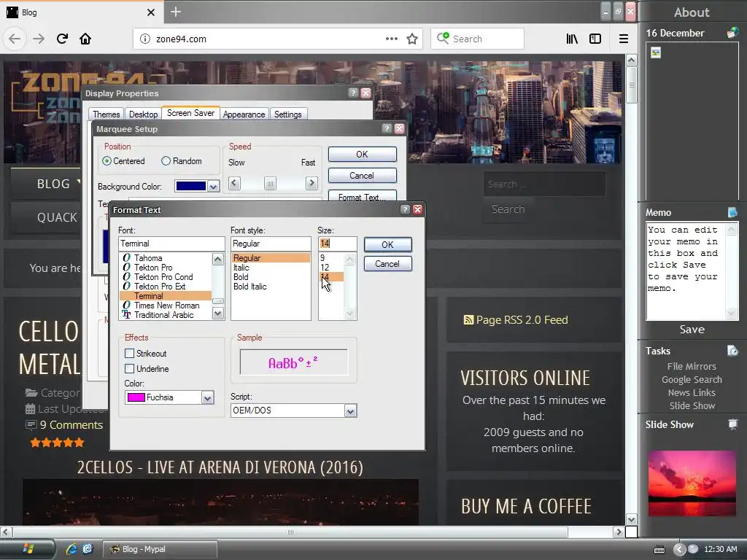Open page actions three-dot menu
The width and height of the screenshot is (747, 560).
392,39
